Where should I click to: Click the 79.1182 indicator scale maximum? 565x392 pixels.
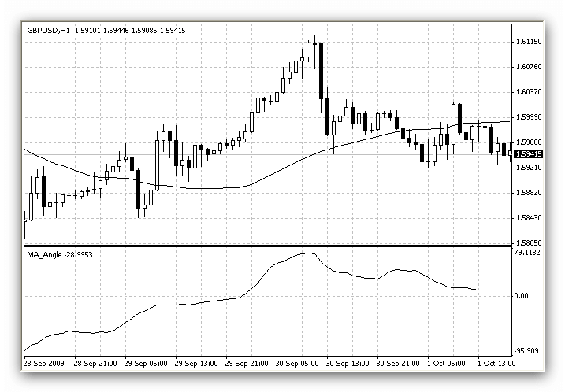tap(527, 253)
